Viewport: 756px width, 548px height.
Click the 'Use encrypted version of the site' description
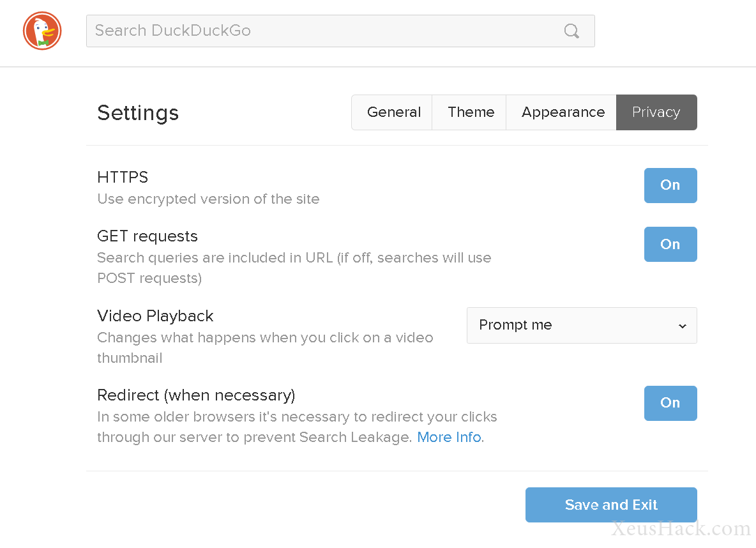coord(208,199)
